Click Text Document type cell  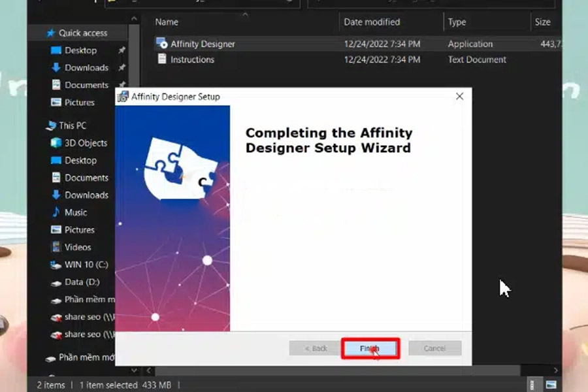(x=477, y=59)
